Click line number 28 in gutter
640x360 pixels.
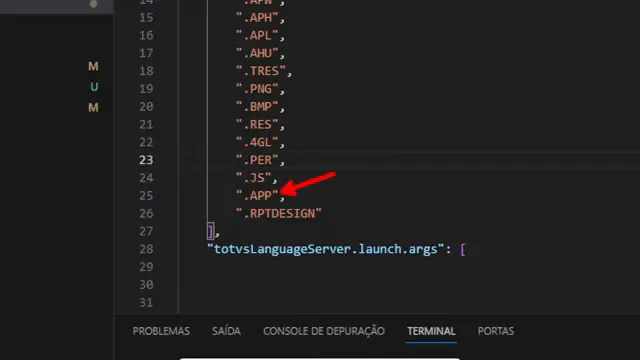146,249
